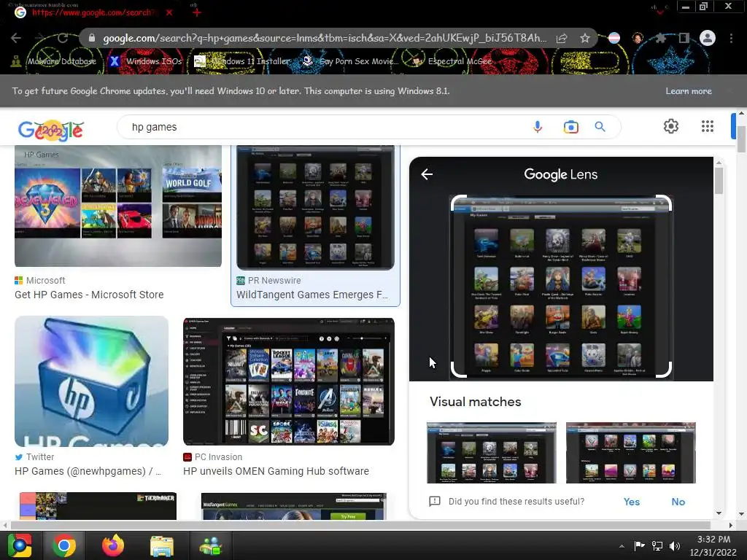
Task: Open File Explorer from the taskbar
Action: pos(162,546)
